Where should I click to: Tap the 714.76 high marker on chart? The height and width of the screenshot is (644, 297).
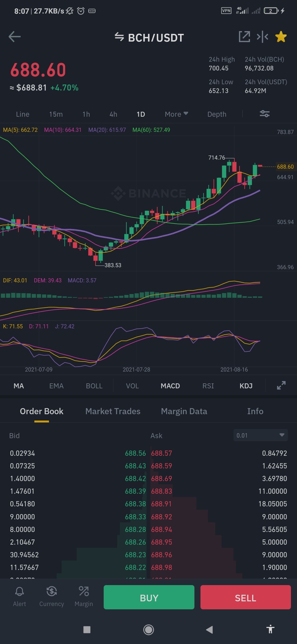[216, 158]
